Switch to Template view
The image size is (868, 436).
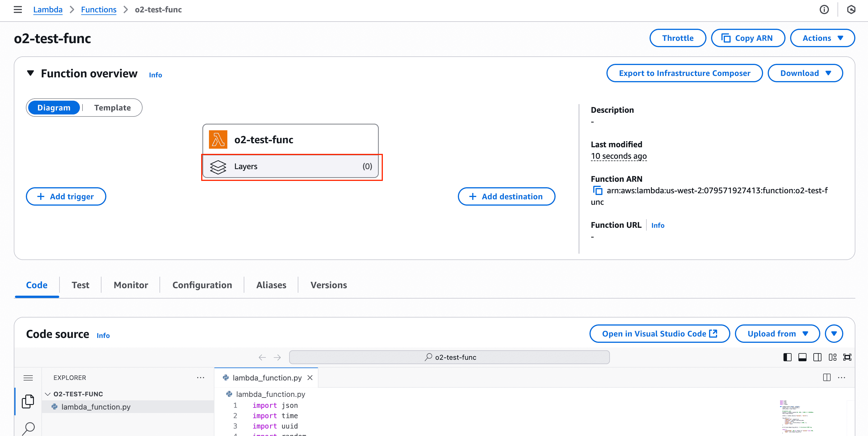point(112,108)
